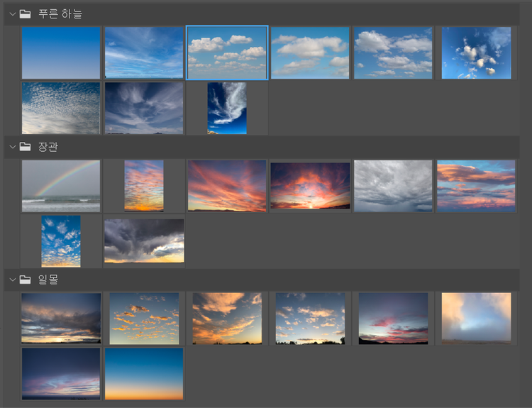532x408 pixels.
Task: Collapse the 푸른 하늘 folder chevron
Action: coord(13,14)
